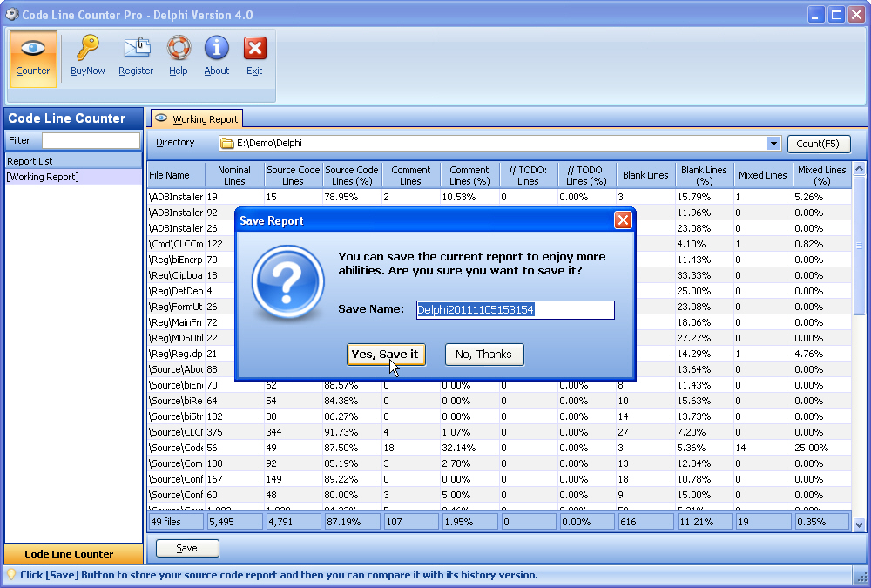
Task: Click the Counter eye icon in toolbar
Action: 33,50
